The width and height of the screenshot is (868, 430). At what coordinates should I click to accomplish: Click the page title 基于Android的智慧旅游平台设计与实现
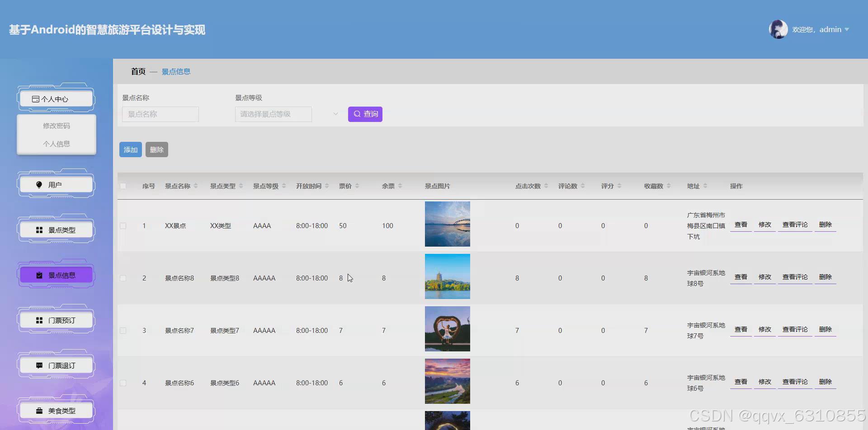[x=107, y=30]
